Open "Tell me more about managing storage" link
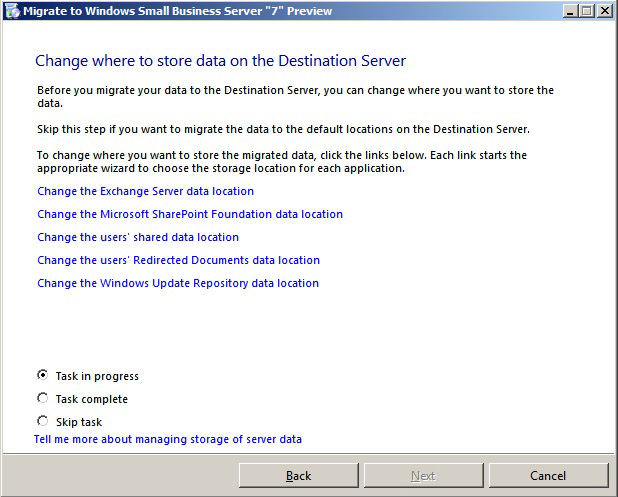The image size is (618, 497). pos(168,439)
